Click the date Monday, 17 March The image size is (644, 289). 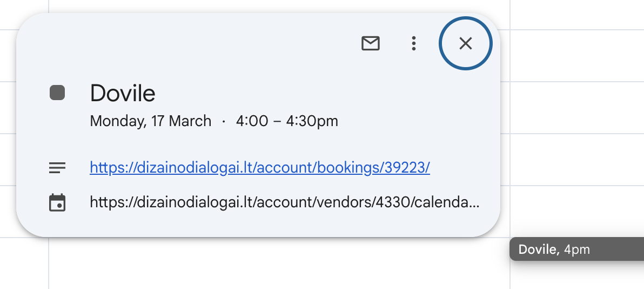point(150,121)
